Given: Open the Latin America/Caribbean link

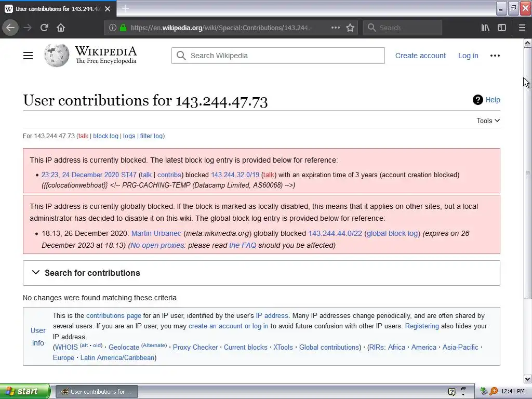Looking at the screenshot, I should [117, 357].
